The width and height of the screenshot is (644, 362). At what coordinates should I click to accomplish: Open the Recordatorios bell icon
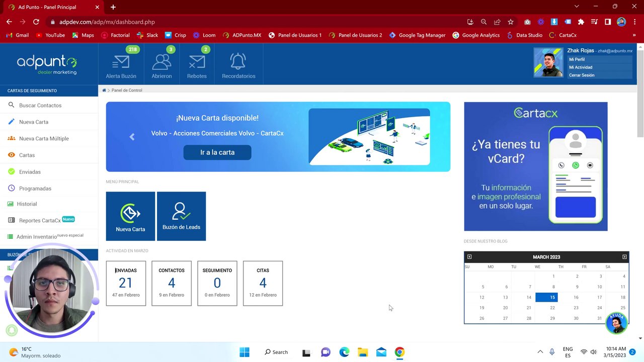238,61
